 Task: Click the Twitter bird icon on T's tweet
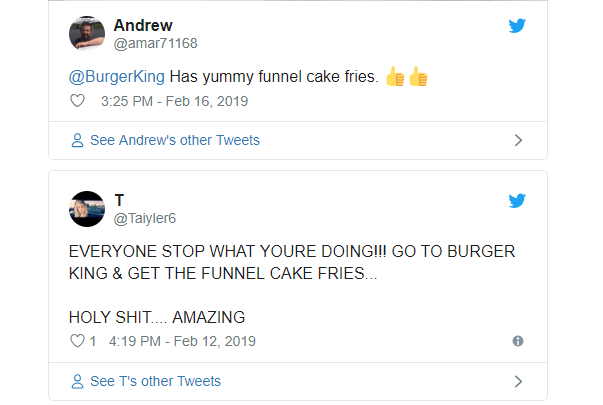[517, 201]
